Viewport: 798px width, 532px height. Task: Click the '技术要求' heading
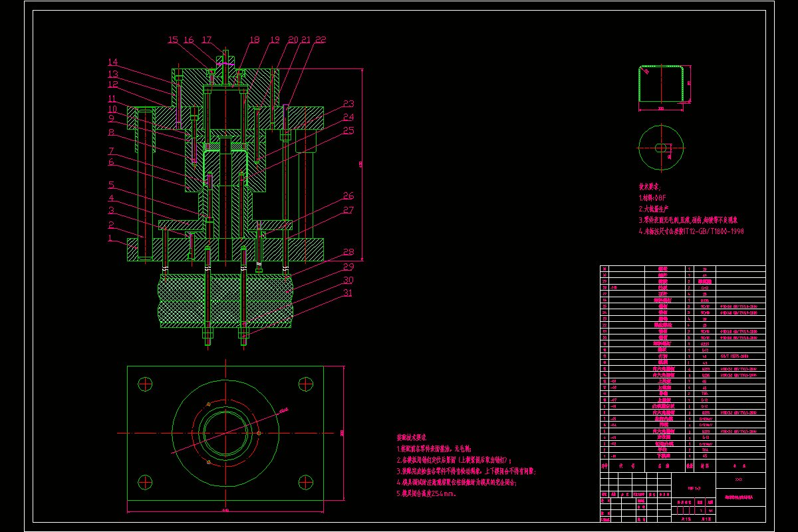point(650,188)
